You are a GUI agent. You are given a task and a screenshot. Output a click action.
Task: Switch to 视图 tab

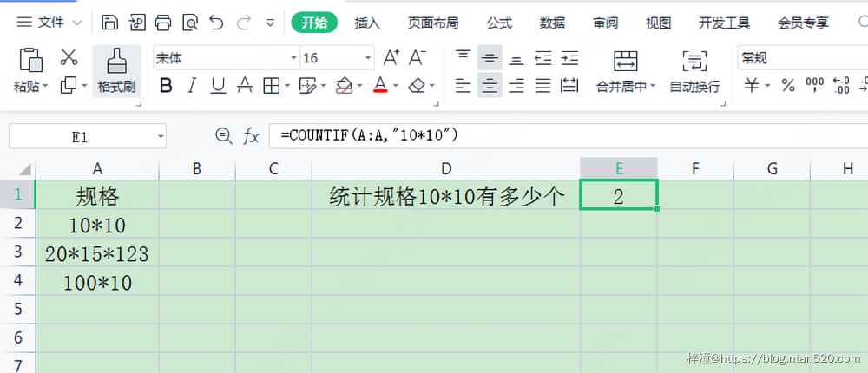[658, 23]
